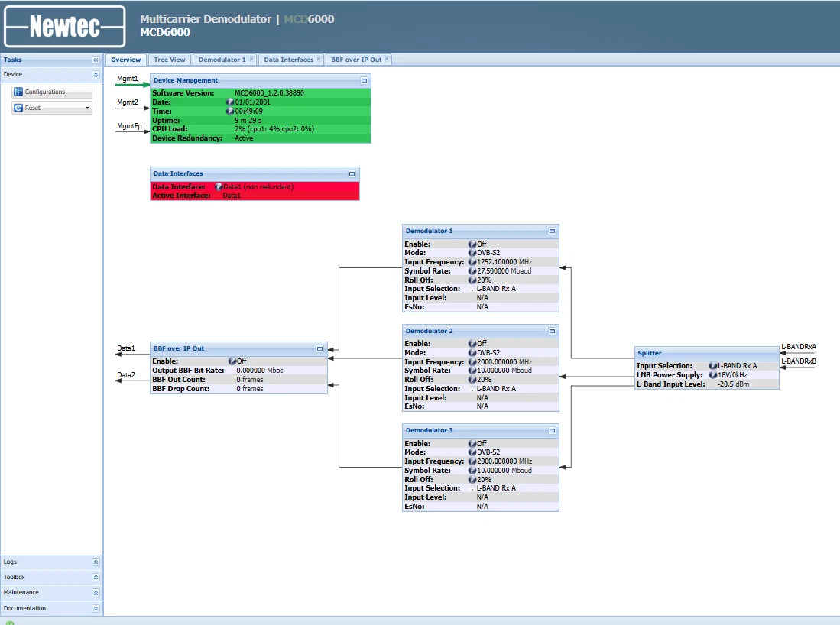Click the edit icon beside Time value

click(x=230, y=112)
